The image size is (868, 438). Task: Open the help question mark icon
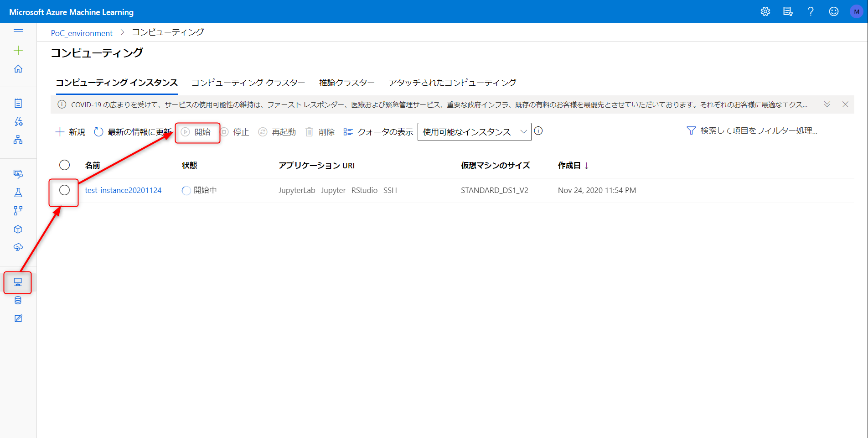pyautogui.click(x=811, y=12)
